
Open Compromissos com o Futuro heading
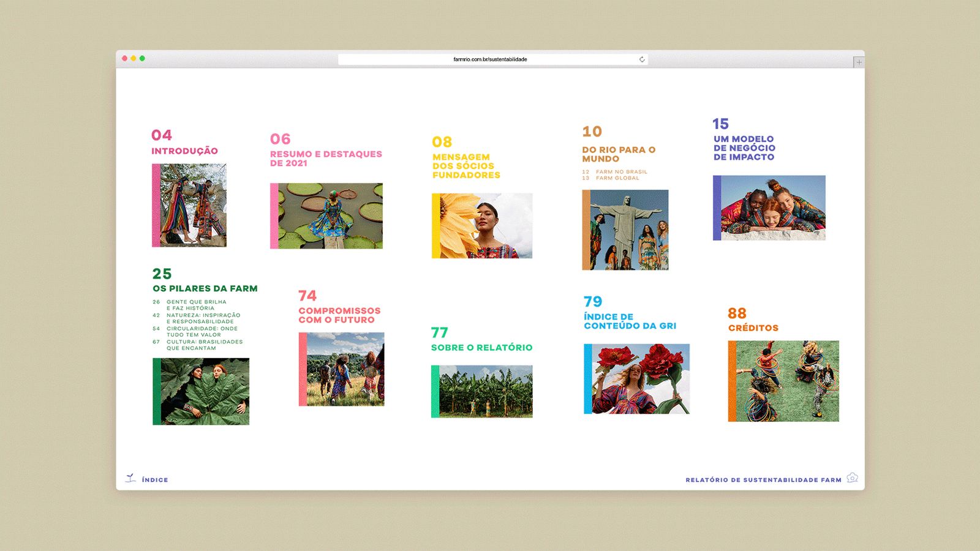(x=339, y=315)
